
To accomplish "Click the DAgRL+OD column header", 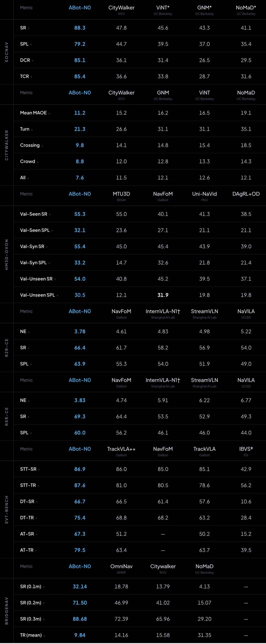I will [246, 194].
